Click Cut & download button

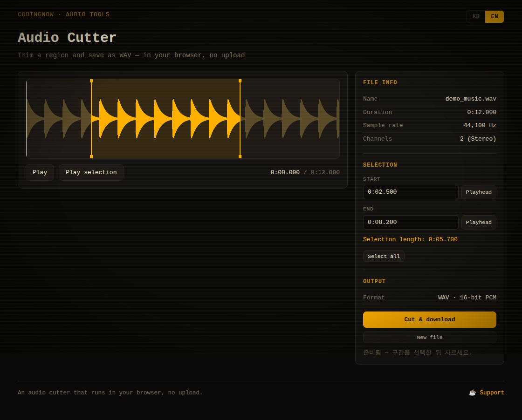coord(429,319)
